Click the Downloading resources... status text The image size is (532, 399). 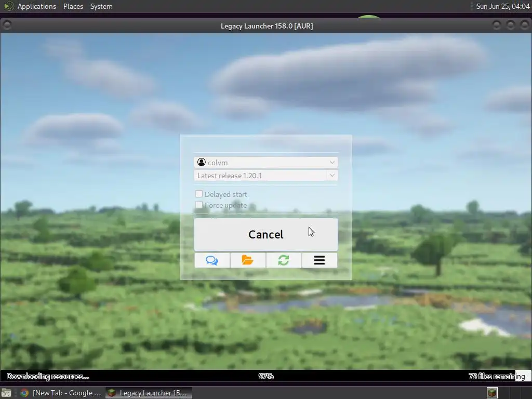[48, 376]
